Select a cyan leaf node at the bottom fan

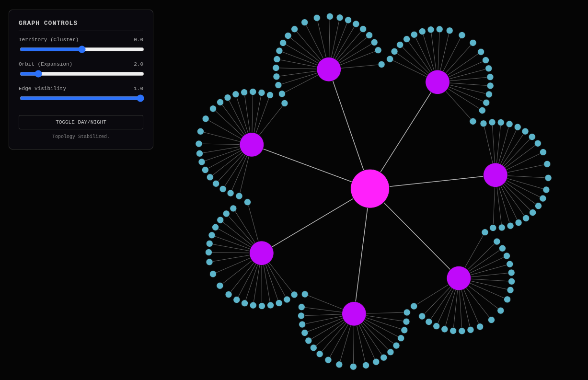[x=353, y=368]
